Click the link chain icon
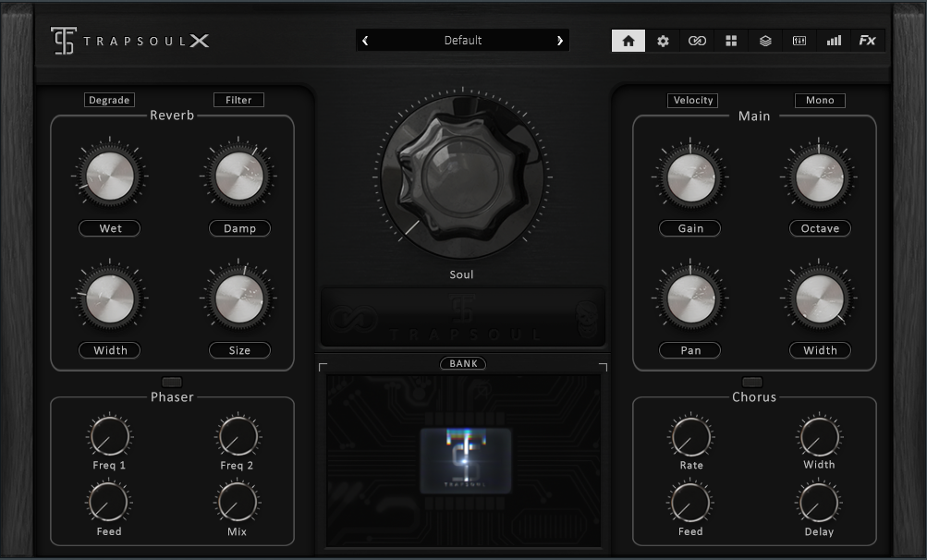Screen dimensions: 927x560 click(697, 41)
